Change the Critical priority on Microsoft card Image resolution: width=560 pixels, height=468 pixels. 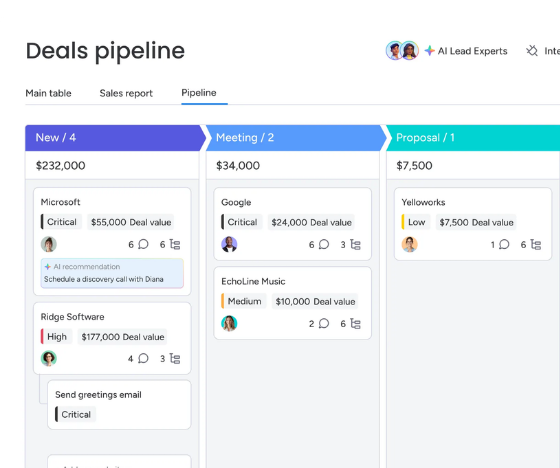coord(61,222)
